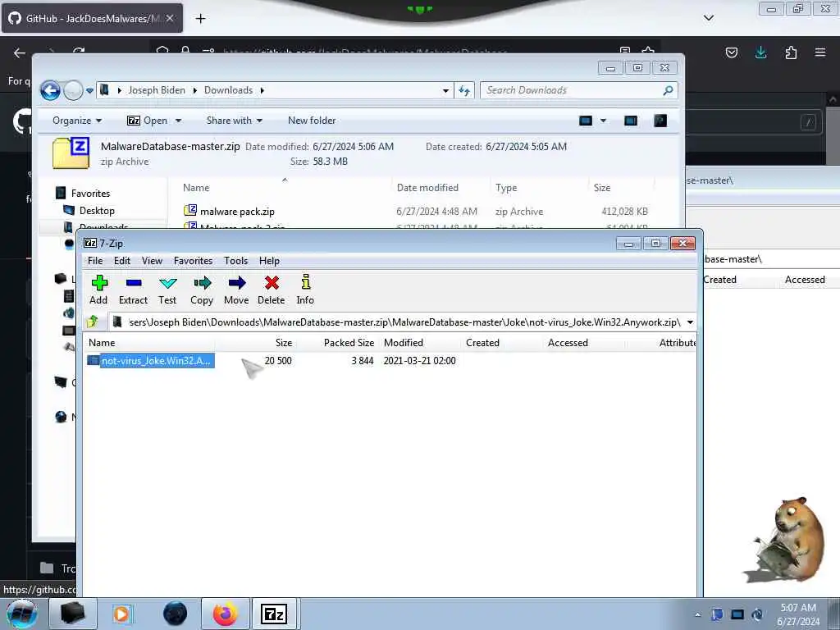This screenshot has height=630, width=840.
Task: Refresh the Downloads folder view
Action: point(464,90)
